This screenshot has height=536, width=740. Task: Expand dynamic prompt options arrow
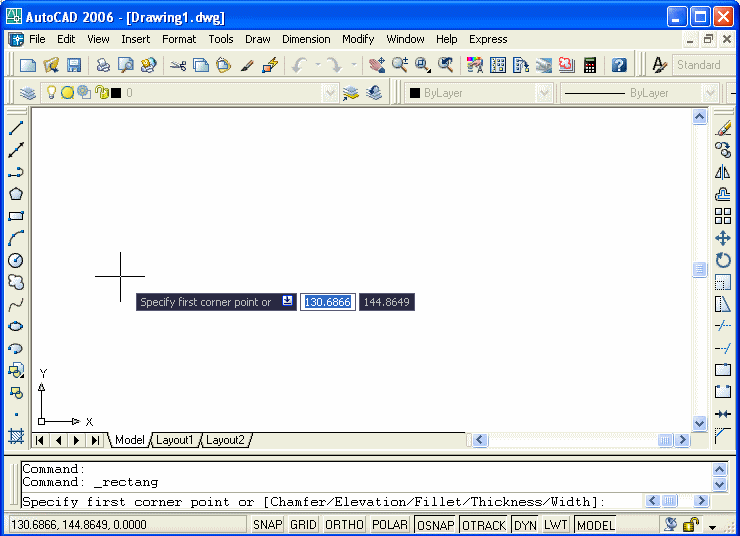coord(287,301)
